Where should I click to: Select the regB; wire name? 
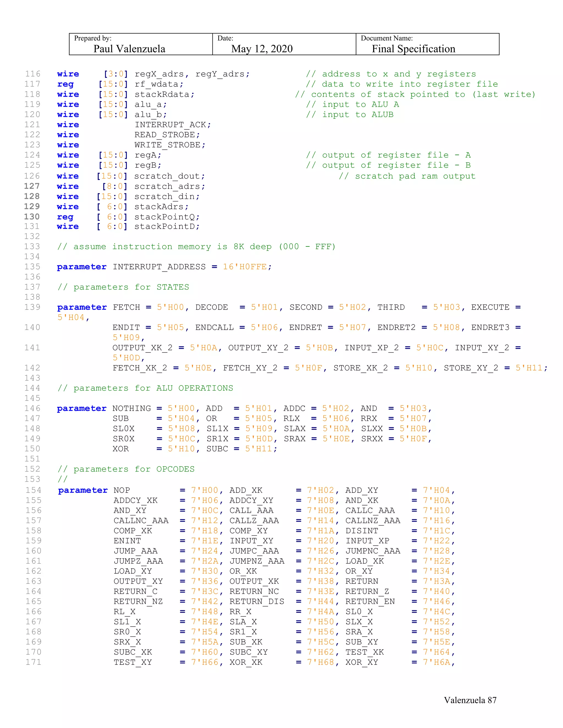[x=148, y=165]
